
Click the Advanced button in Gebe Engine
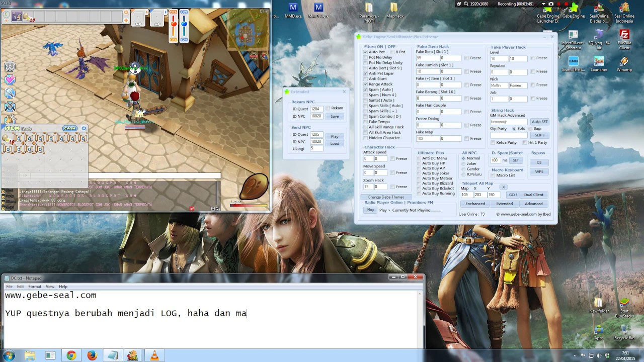point(534,204)
